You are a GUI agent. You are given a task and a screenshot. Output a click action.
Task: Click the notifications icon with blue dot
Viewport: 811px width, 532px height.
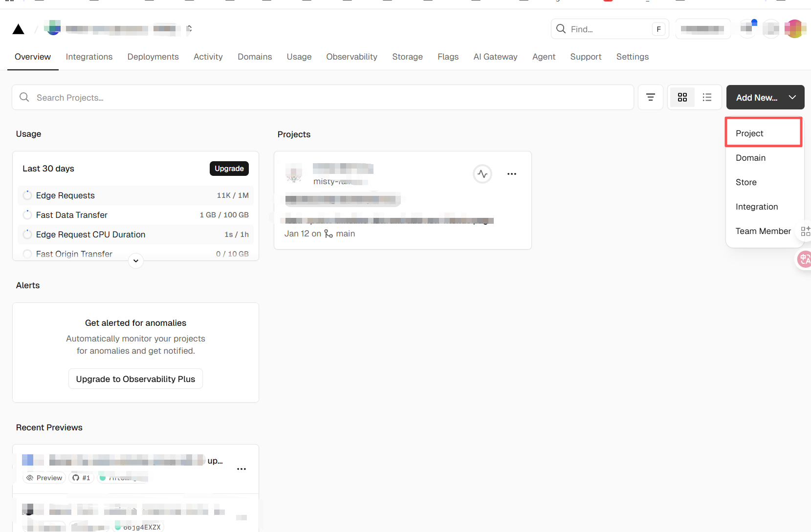coord(747,29)
